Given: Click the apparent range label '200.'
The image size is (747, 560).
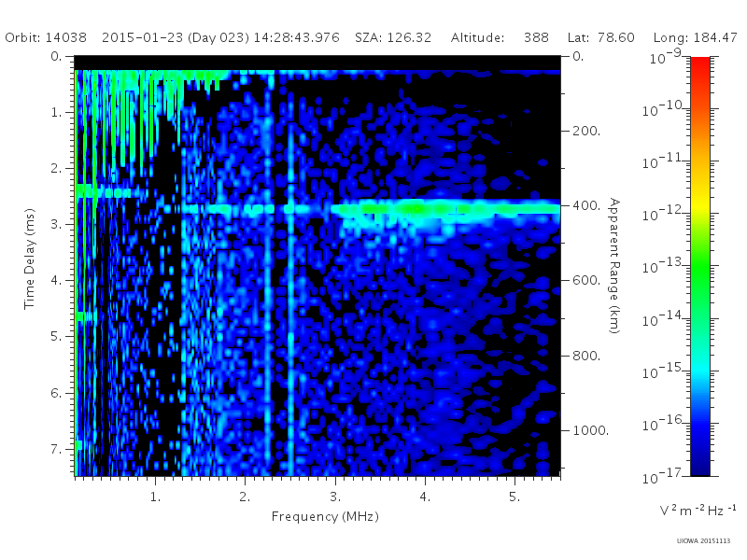Looking at the screenshot, I should (586, 131).
